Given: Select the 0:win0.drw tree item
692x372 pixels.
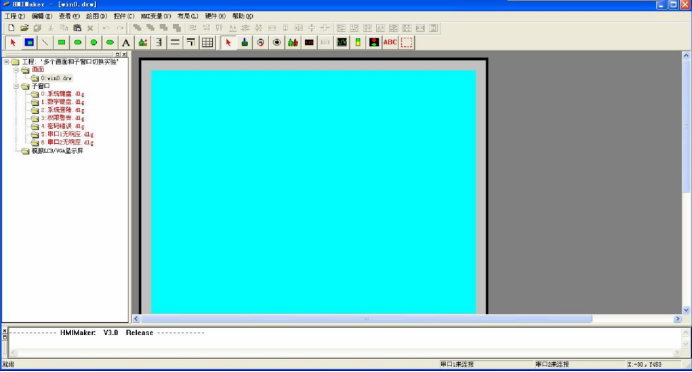Looking at the screenshot, I should [x=56, y=78].
